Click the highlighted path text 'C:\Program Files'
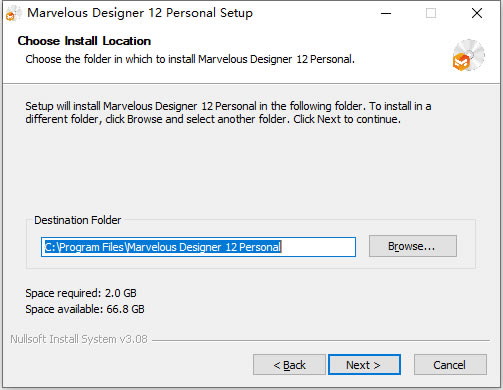This screenshot has width=503, height=390. pos(84,247)
